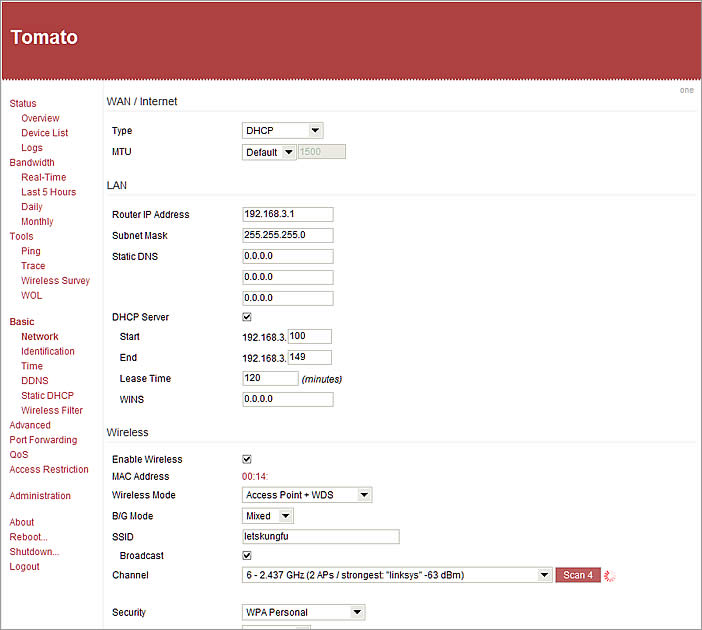This screenshot has width=702, height=630.
Task: Open Static DHCP page
Action: tap(47, 396)
